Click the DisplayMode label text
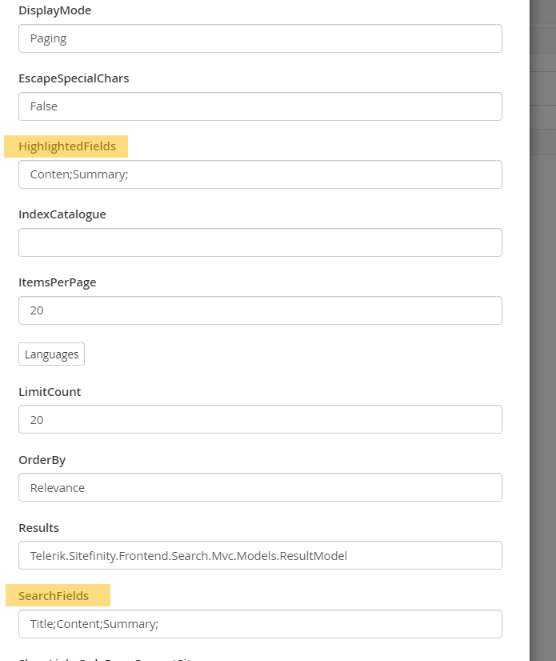Viewport: 556px width, 661px height. [55, 10]
